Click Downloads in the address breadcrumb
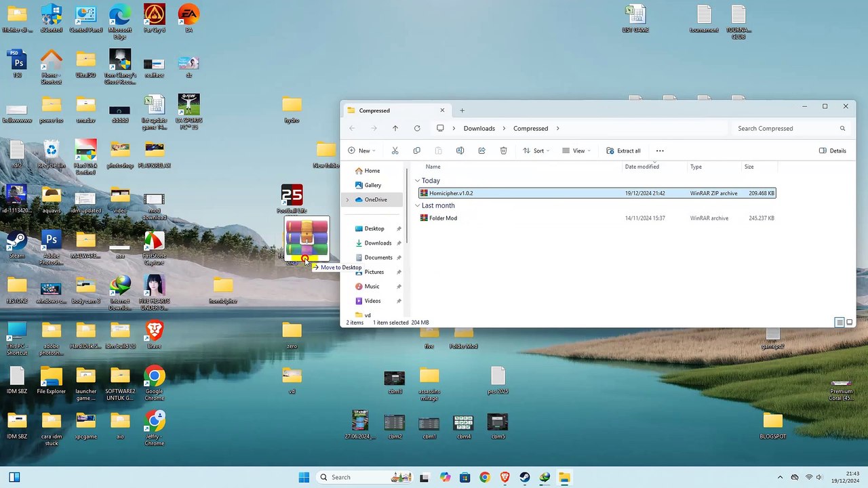 [x=479, y=128]
